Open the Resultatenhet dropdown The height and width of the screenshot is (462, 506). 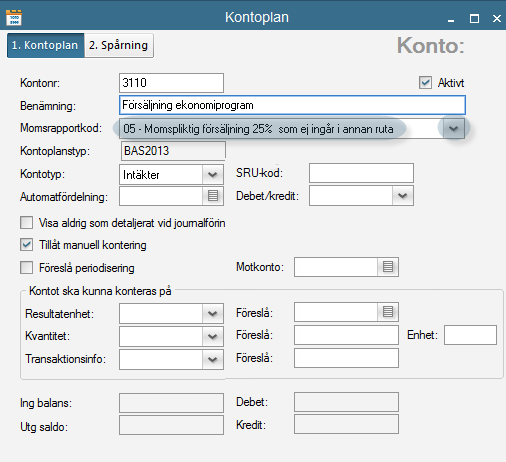point(212,313)
